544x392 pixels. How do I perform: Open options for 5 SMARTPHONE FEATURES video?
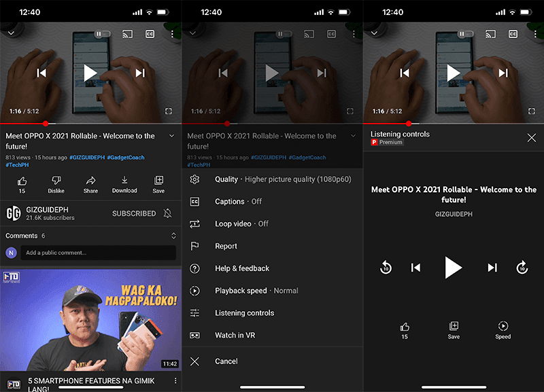tap(175, 381)
